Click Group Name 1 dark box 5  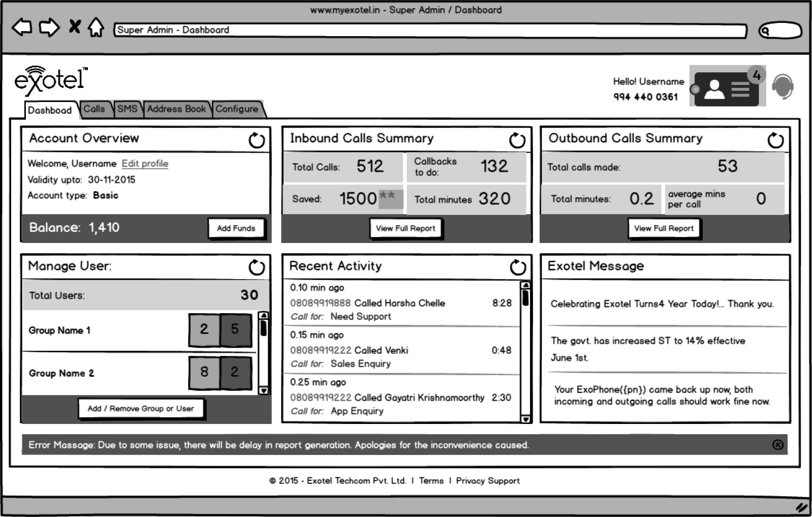tap(235, 329)
